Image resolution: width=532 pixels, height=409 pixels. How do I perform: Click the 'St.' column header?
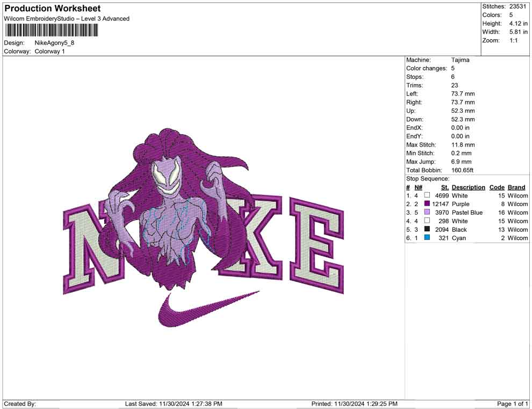(445, 187)
